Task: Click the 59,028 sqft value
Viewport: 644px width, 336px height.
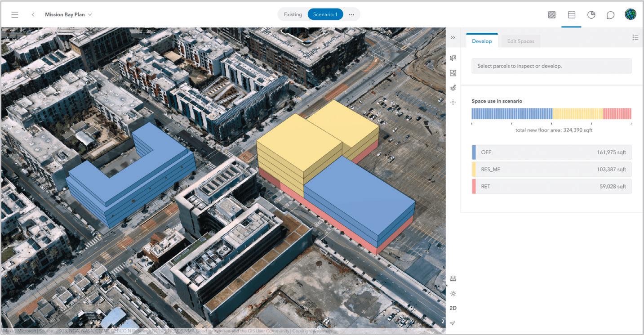Action: (613, 186)
